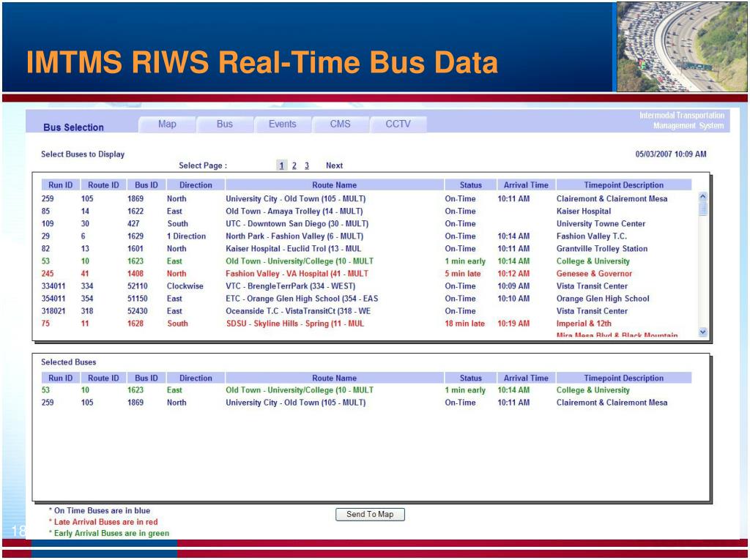Click '18 min late' status cell
The height and width of the screenshot is (560, 750).
pos(465,324)
